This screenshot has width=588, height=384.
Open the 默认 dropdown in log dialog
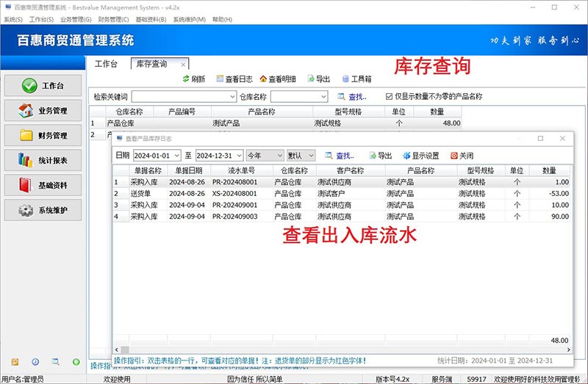pyautogui.click(x=311, y=156)
